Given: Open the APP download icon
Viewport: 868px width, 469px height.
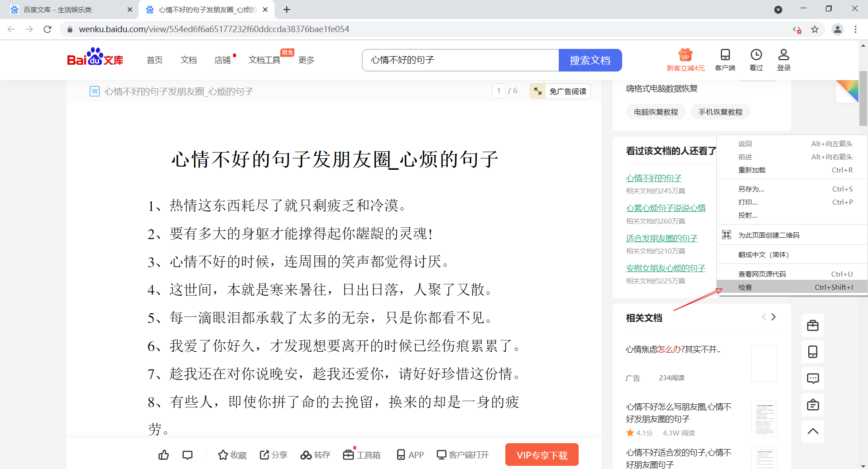Looking at the screenshot, I should [409, 455].
